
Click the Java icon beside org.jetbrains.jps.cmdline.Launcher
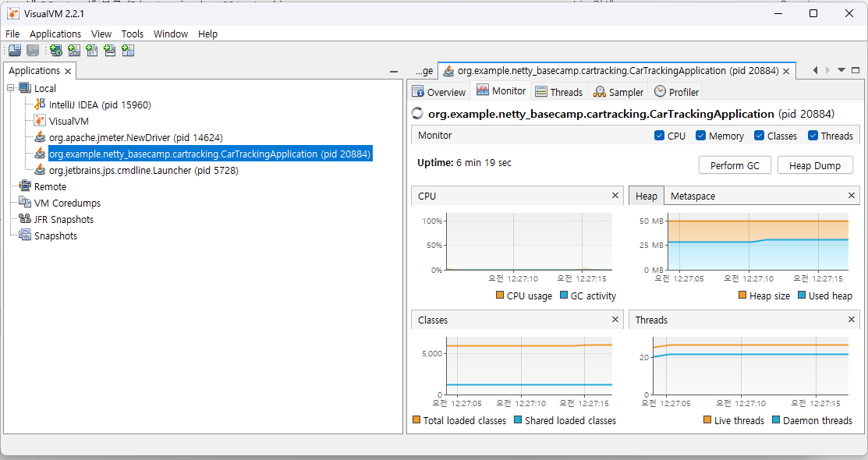[x=40, y=169]
